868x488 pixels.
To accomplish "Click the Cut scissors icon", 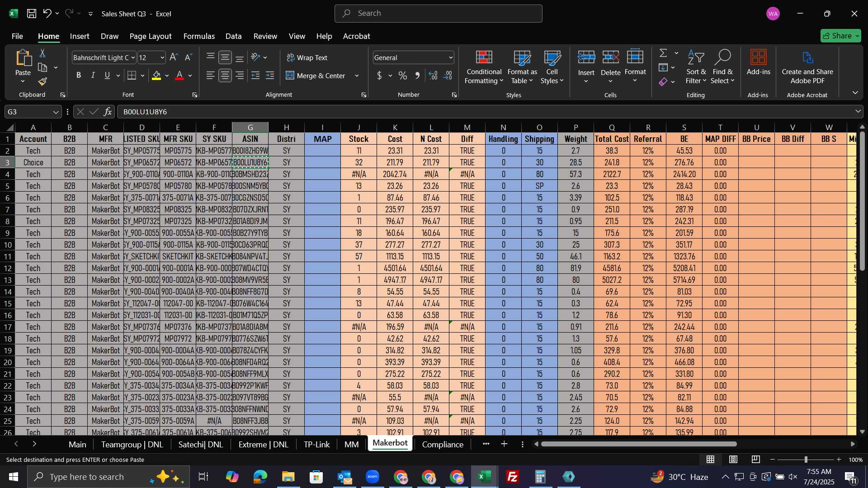I will 42,53.
